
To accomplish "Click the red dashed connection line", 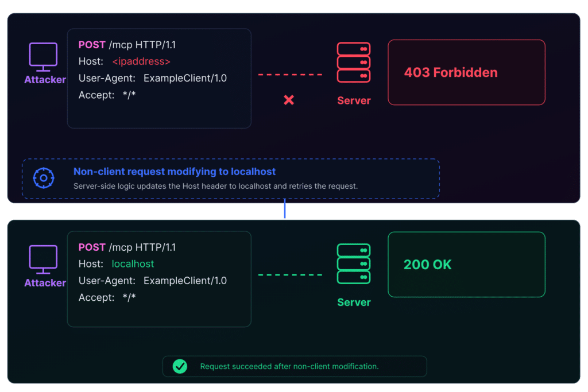I will 290,75.
